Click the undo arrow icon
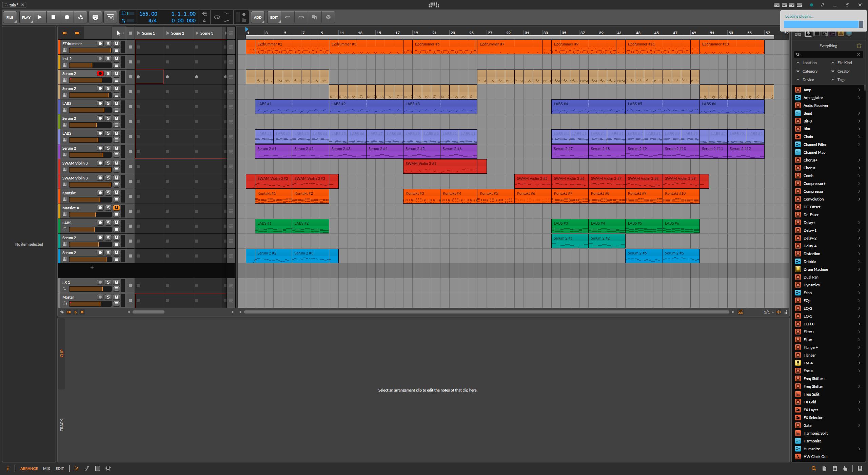Viewport: 868px width, 475px height. pos(288,17)
